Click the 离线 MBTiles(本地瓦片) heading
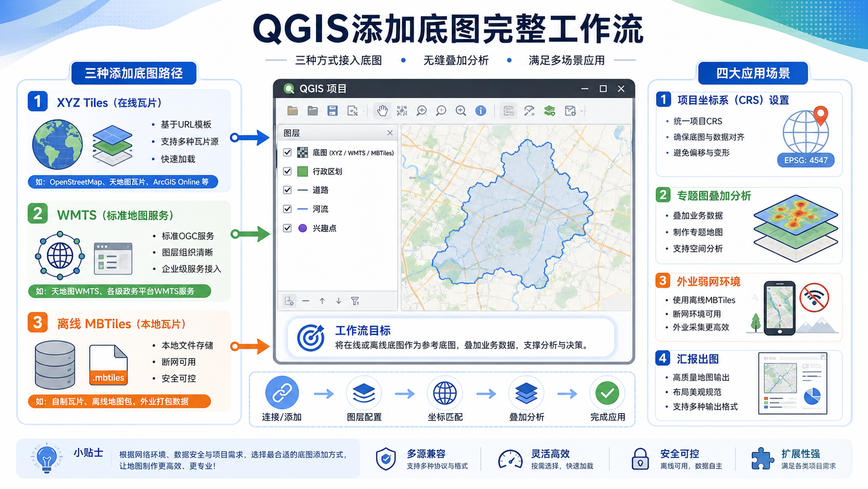The height and width of the screenshot is (489, 868). (x=121, y=324)
